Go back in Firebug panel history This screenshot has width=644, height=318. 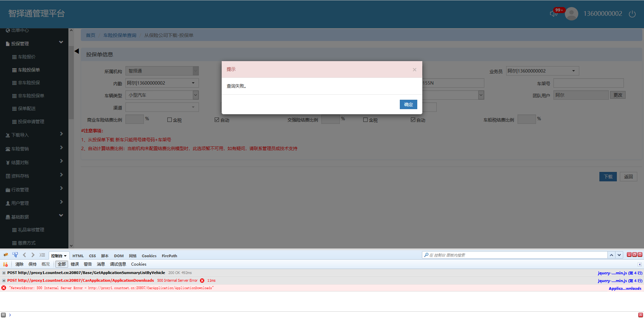pyautogui.click(x=24, y=255)
